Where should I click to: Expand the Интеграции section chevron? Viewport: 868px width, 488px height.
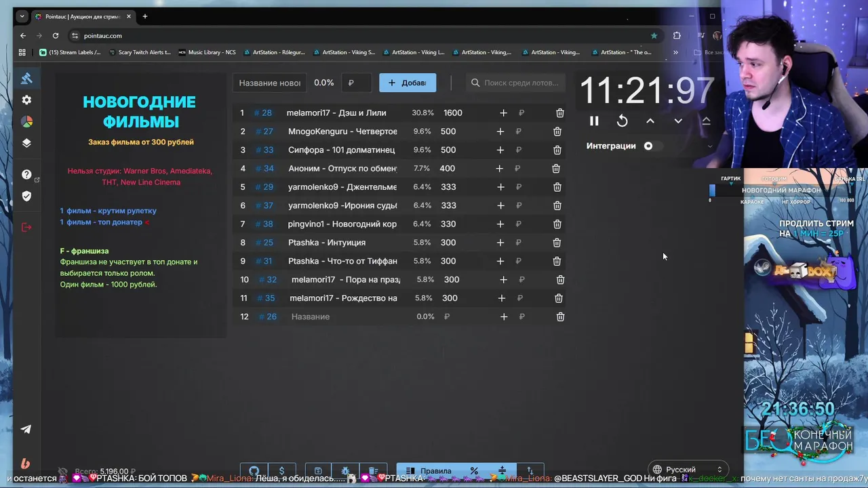click(710, 146)
